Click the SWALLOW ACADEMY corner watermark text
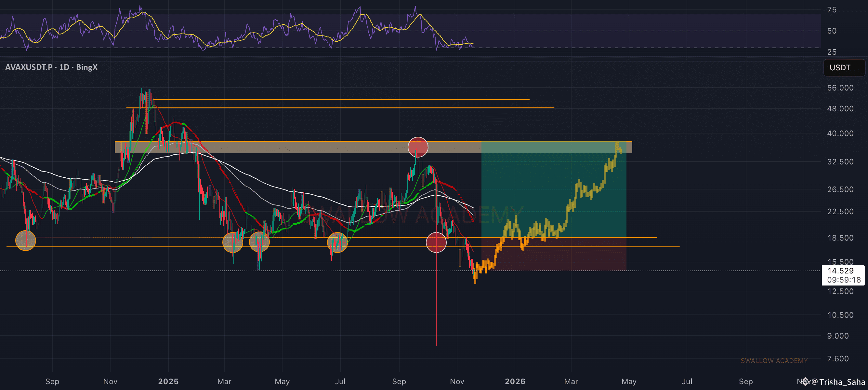 774,361
